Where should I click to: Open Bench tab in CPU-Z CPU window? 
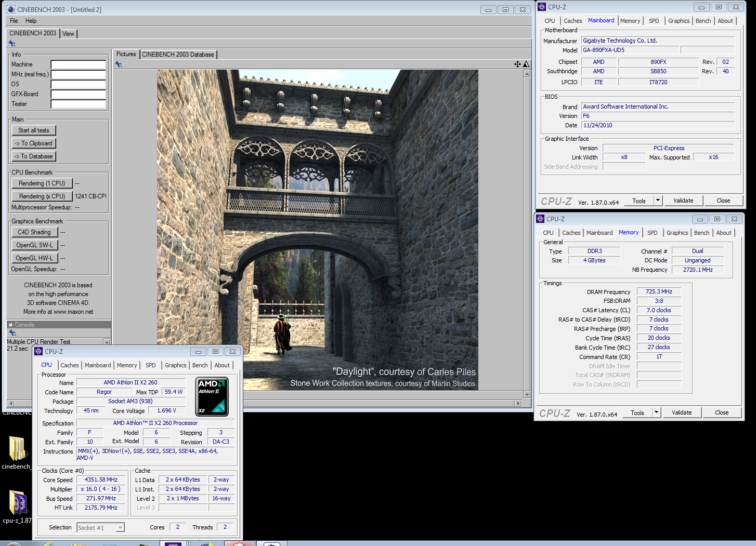[200, 365]
